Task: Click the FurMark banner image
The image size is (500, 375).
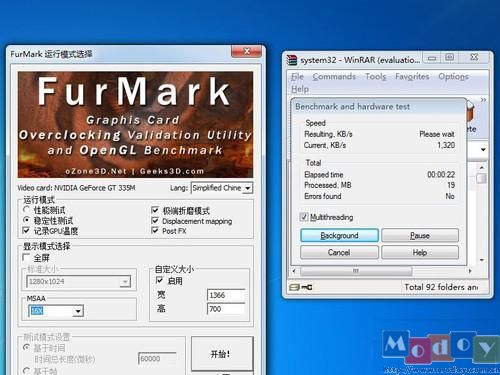Action: click(135, 124)
